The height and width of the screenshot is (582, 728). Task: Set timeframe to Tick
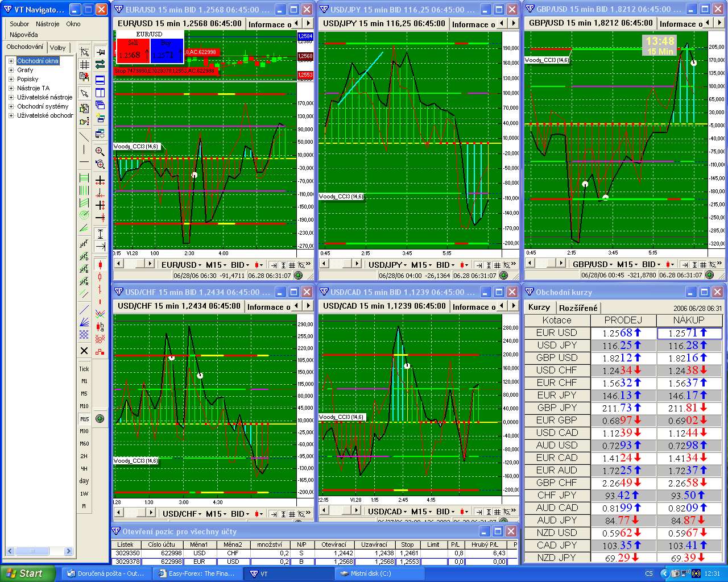click(84, 369)
